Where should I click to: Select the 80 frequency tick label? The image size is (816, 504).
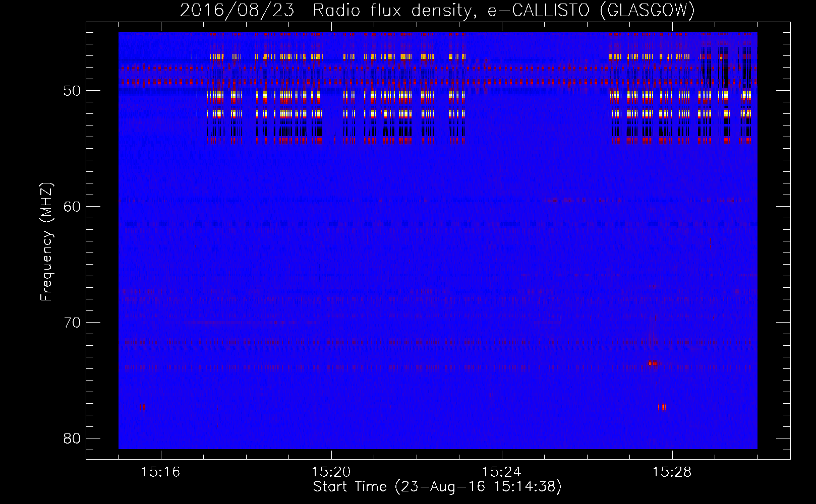(72, 438)
